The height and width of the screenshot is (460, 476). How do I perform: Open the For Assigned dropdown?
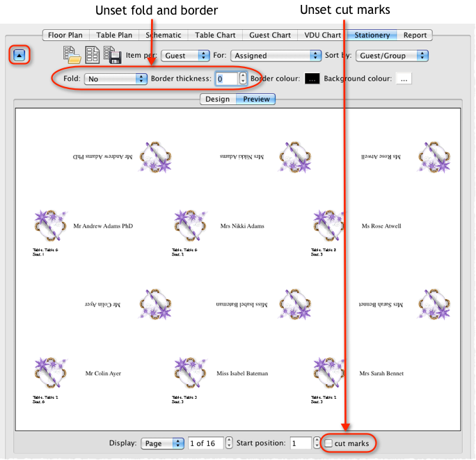275,56
